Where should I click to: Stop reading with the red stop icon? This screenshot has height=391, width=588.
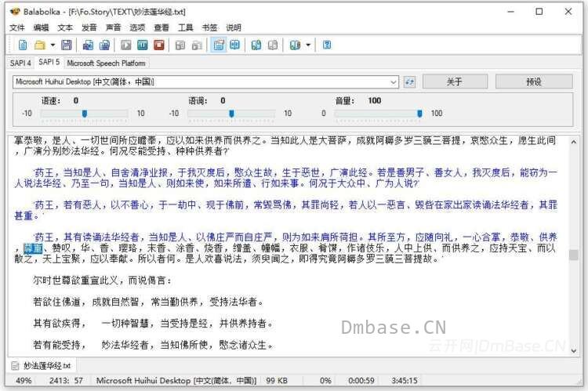click(159, 45)
